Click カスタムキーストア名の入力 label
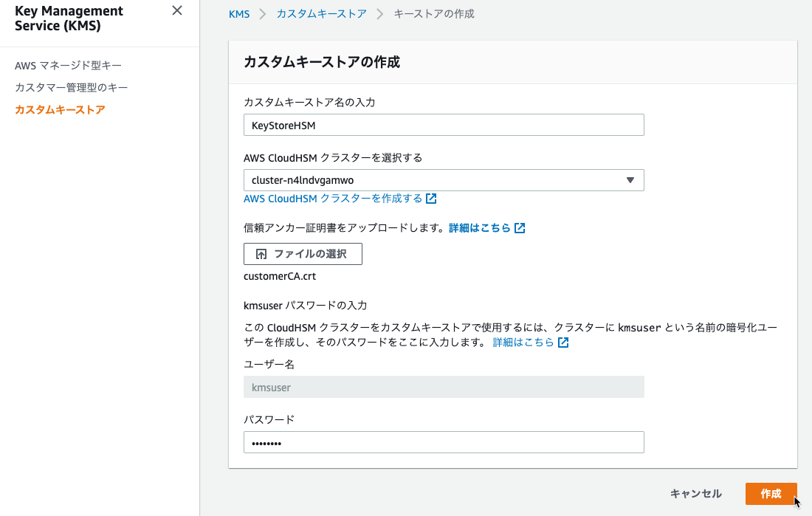Screen dimensions: 812x516 [310, 103]
